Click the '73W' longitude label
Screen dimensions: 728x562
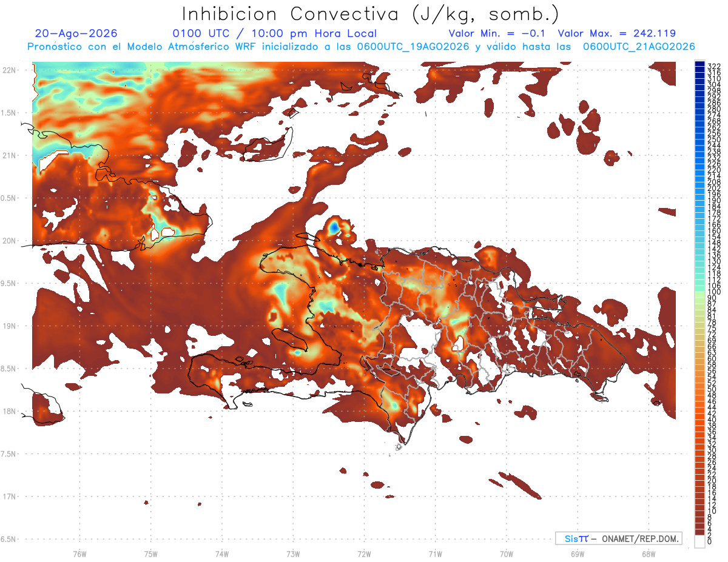click(x=293, y=553)
